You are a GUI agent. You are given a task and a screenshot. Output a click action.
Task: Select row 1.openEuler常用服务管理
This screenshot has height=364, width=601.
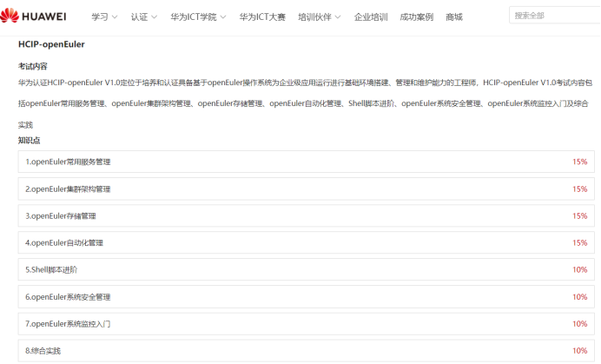[x=307, y=162]
